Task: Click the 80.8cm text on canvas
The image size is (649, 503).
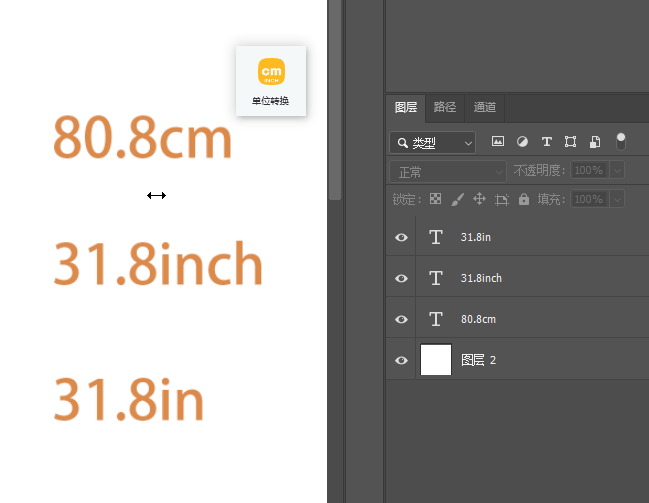Action: coord(142,137)
